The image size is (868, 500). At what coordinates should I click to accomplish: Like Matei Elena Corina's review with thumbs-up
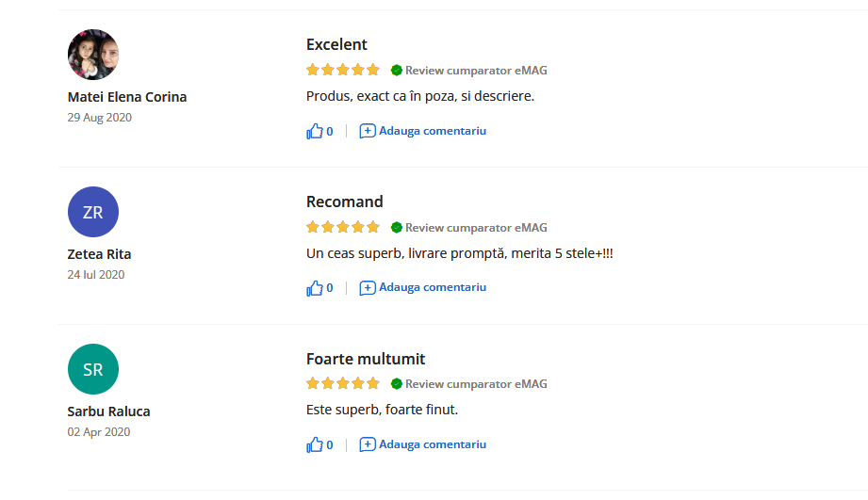tap(315, 131)
